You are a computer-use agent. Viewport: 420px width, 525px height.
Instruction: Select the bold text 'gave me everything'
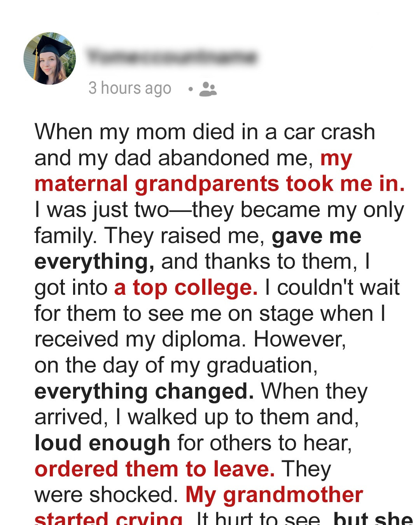(x=315, y=235)
